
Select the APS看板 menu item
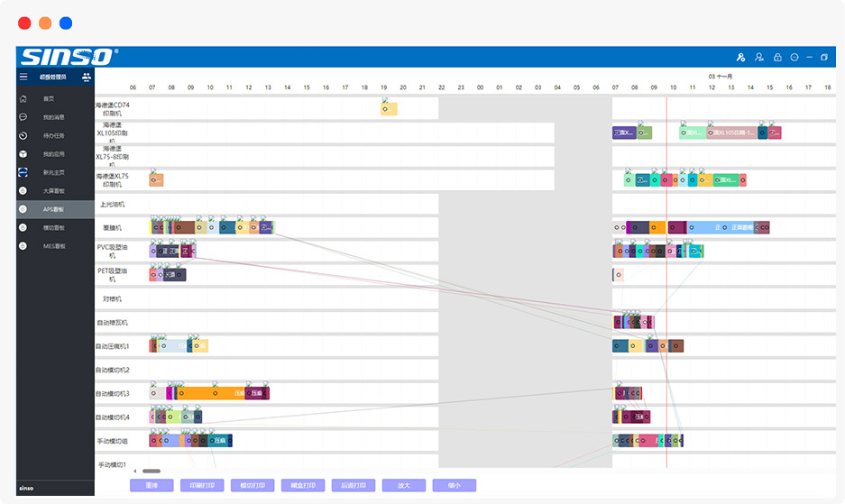coord(53,209)
